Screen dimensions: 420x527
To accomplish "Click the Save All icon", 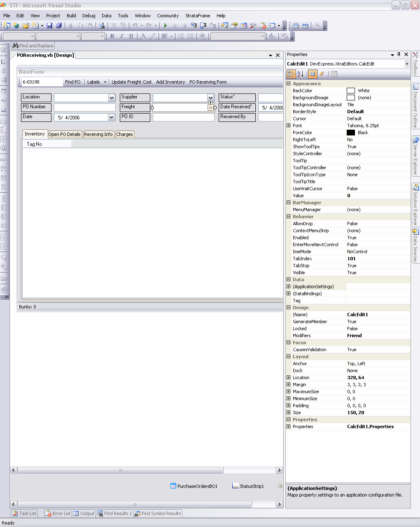I will pos(59,26).
